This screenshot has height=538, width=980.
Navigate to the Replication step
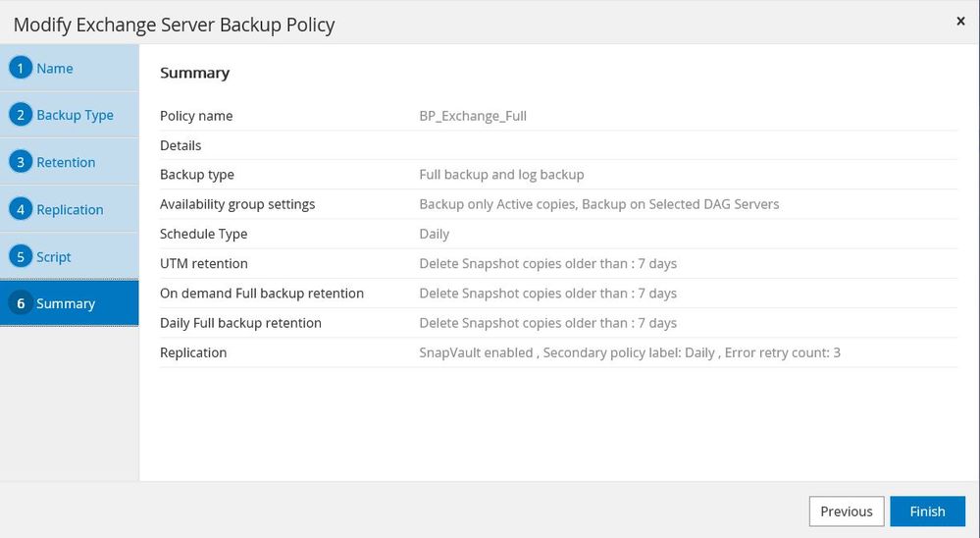(70, 209)
